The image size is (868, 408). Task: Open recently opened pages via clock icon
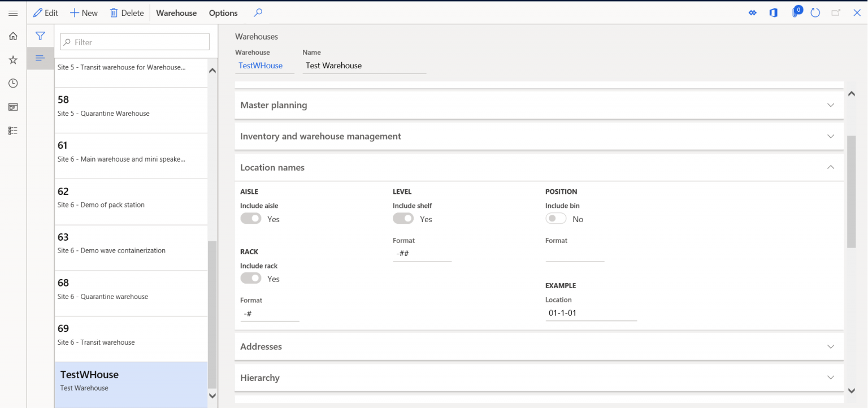pos(12,83)
